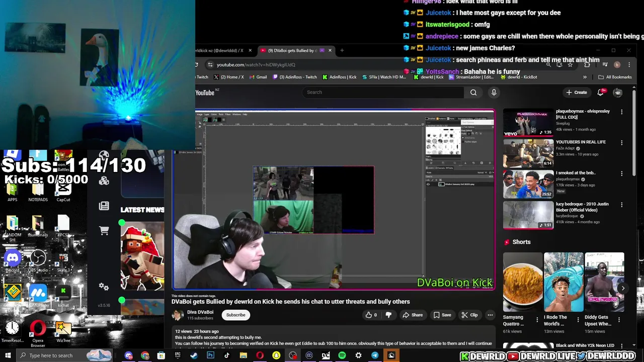
Task: Open Chrome profile avatar button
Action: [617, 64]
